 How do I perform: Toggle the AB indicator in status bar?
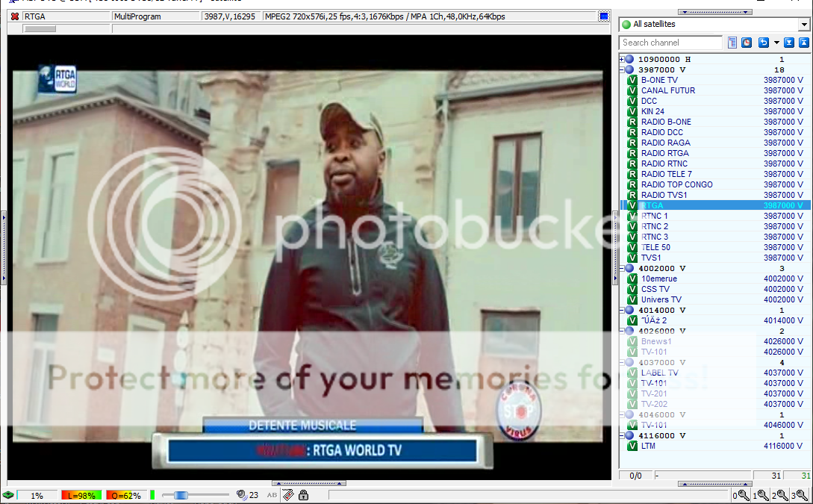point(272,495)
